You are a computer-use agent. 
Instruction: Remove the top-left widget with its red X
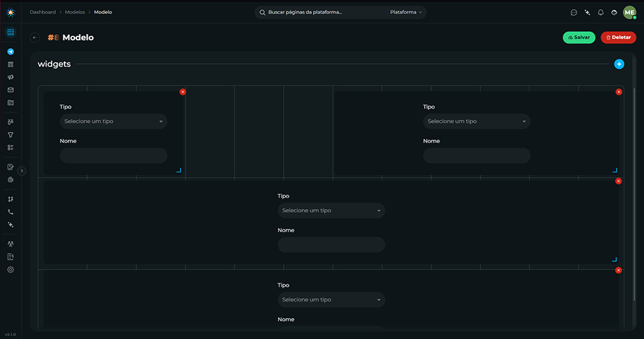pyautogui.click(x=183, y=92)
